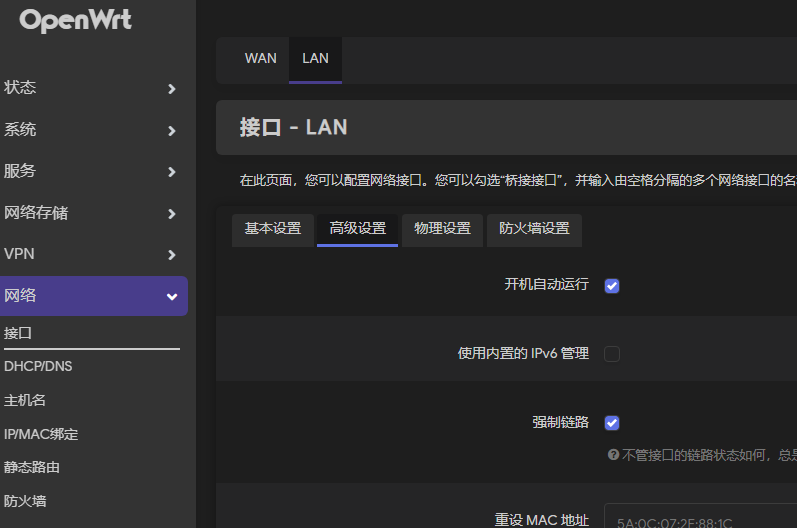Go to 接口 submenu link
The image size is (797, 528).
18,333
